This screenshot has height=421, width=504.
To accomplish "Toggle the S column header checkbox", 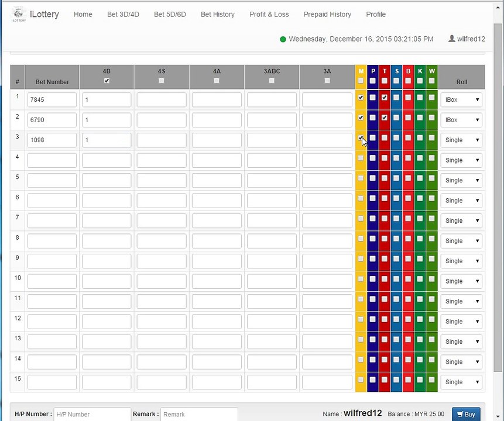I will (396, 81).
